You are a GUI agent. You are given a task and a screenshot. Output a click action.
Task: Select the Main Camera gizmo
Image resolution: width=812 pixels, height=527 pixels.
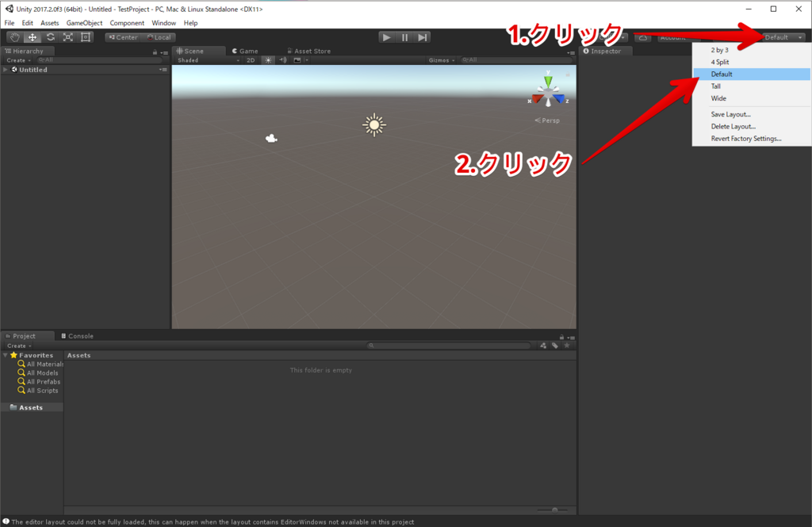271,138
